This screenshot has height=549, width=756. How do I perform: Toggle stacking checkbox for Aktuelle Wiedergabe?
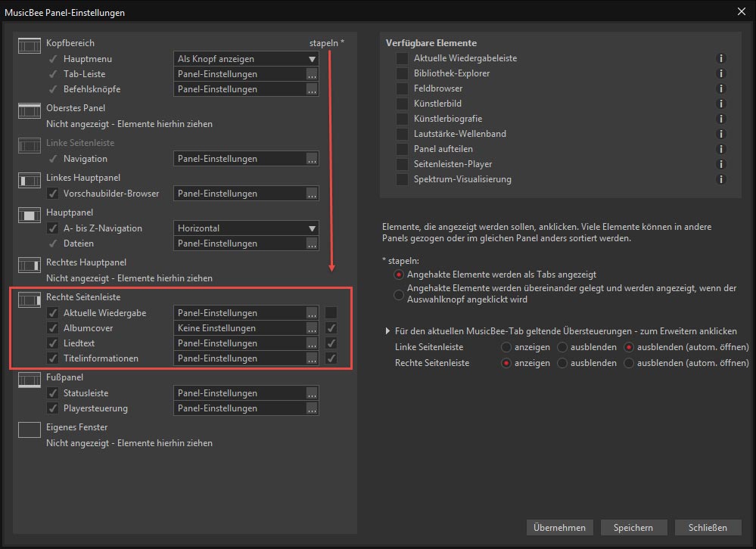(x=331, y=313)
